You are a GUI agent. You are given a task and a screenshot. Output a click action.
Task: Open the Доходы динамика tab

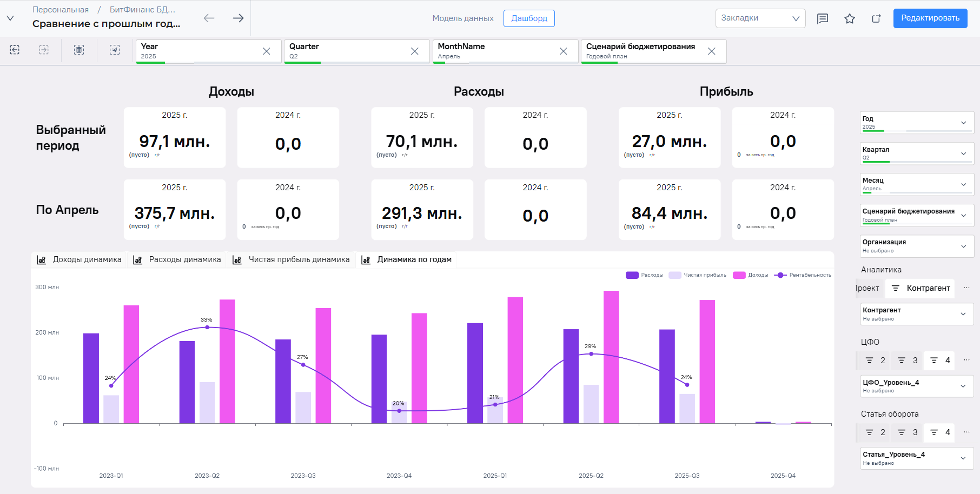pyautogui.click(x=79, y=259)
